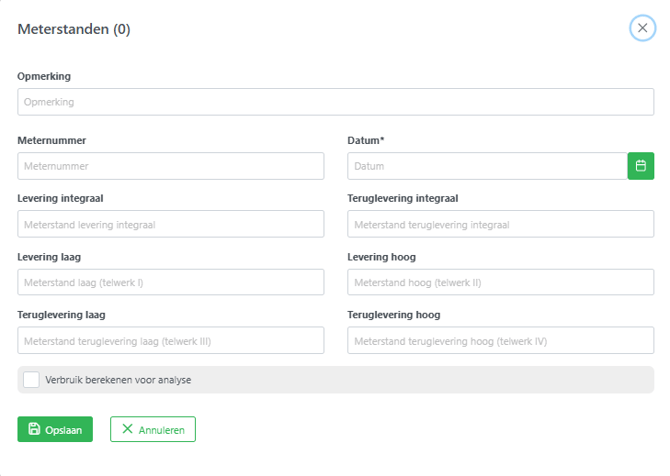
Task: Select the Datum input field
Action: tap(486, 166)
